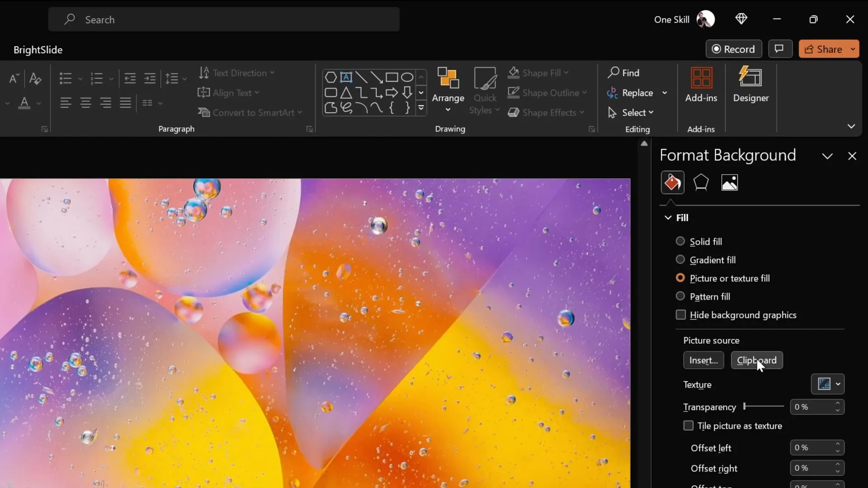Start a Record session
868x488 pixels.
tap(733, 49)
